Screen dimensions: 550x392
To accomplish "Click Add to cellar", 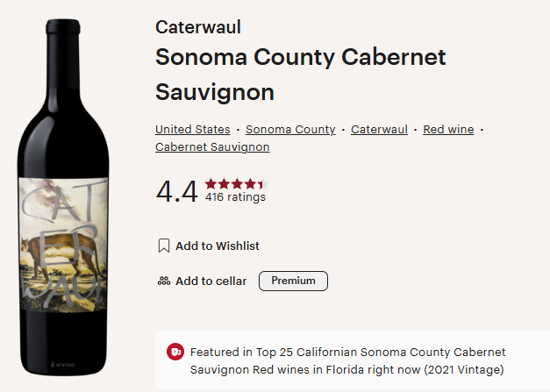I will [202, 281].
